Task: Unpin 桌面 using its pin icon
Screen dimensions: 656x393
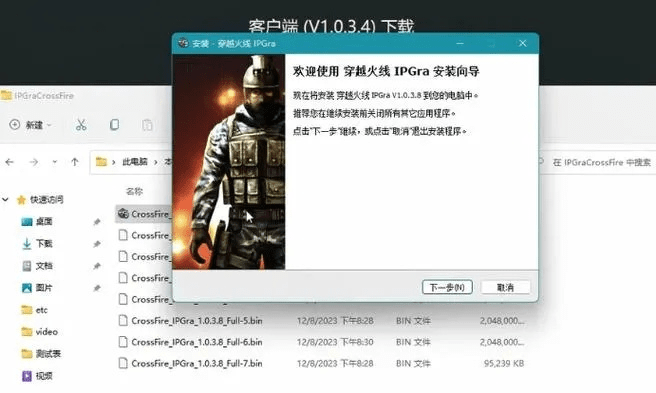Action: point(97,221)
